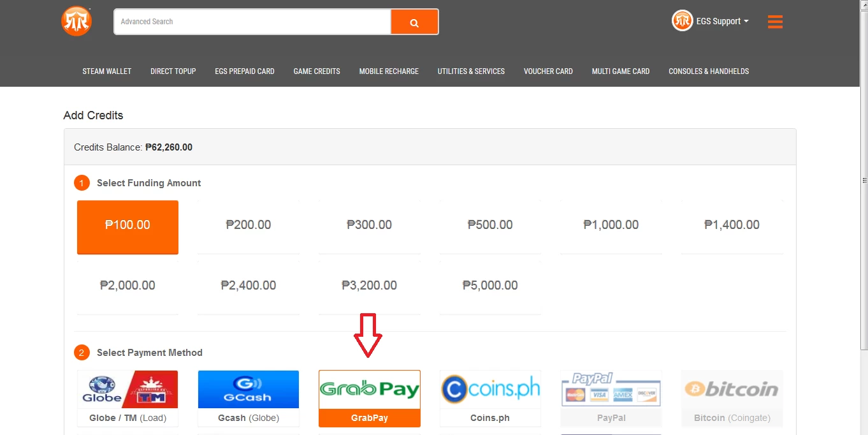Click the EGS Support avatar icon
Screen dimensions: 868x435
pyautogui.click(x=682, y=20)
